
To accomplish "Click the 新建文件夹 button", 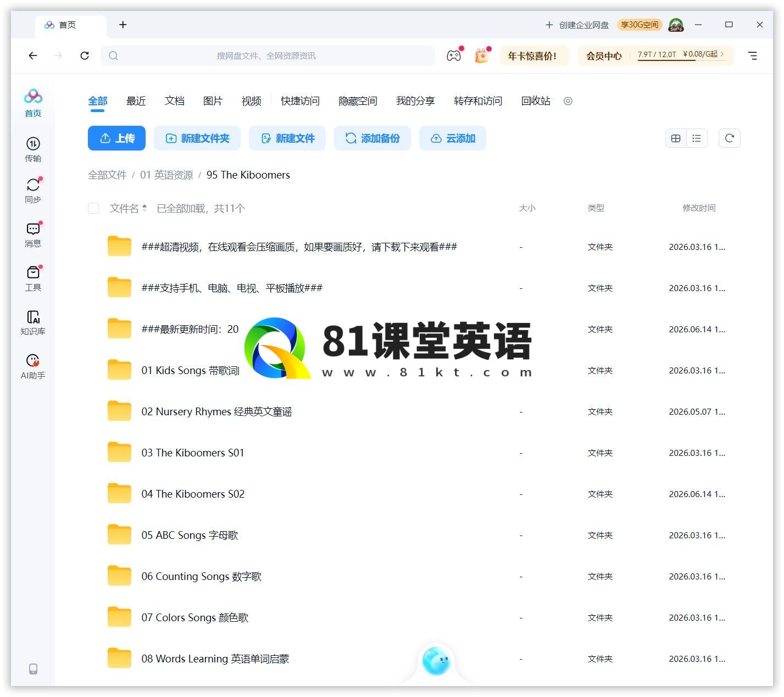I will pos(197,138).
